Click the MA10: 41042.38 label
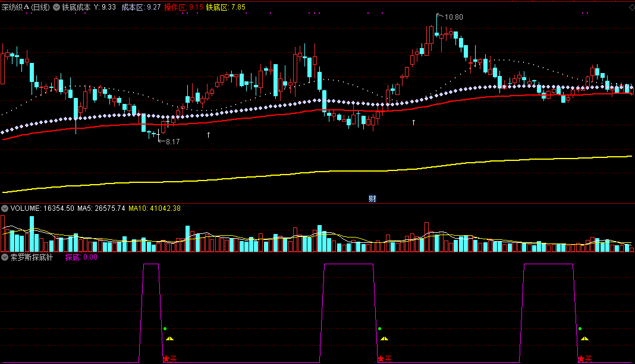635x364 pixels. pyautogui.click(x=155, y=208)
